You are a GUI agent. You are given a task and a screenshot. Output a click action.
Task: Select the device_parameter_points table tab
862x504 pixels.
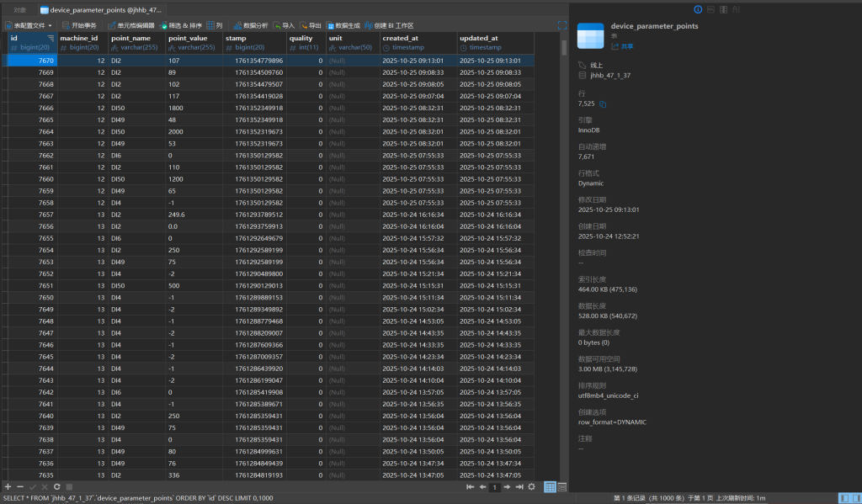click(x=100, y=9)
